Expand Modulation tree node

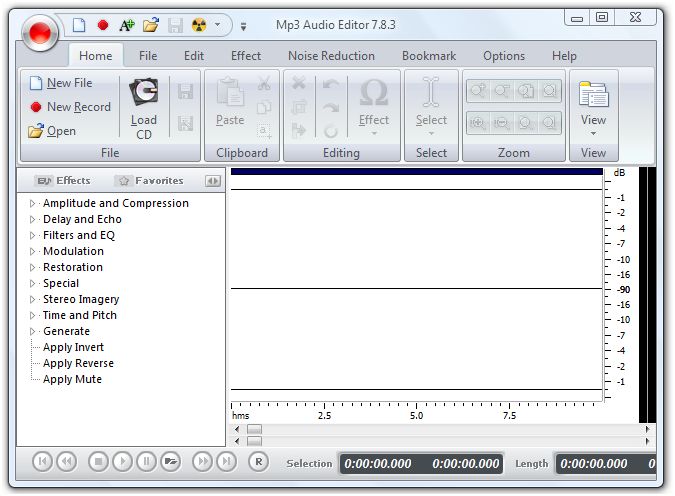click(32, 251)
